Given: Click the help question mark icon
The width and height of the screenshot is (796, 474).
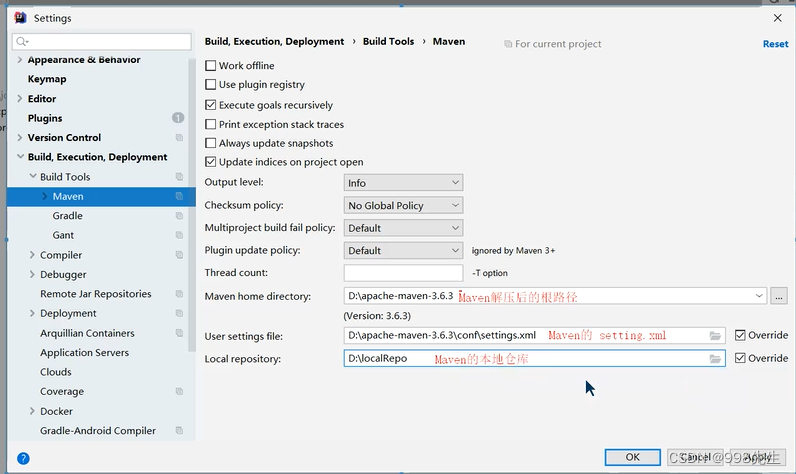Looking at the screenshot, I should click(x=23, y=458).
